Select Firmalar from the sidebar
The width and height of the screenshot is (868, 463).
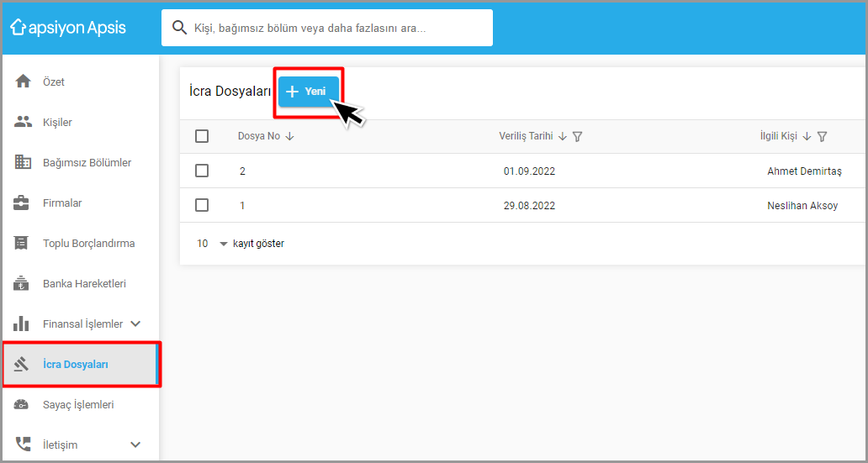(81, 203)
